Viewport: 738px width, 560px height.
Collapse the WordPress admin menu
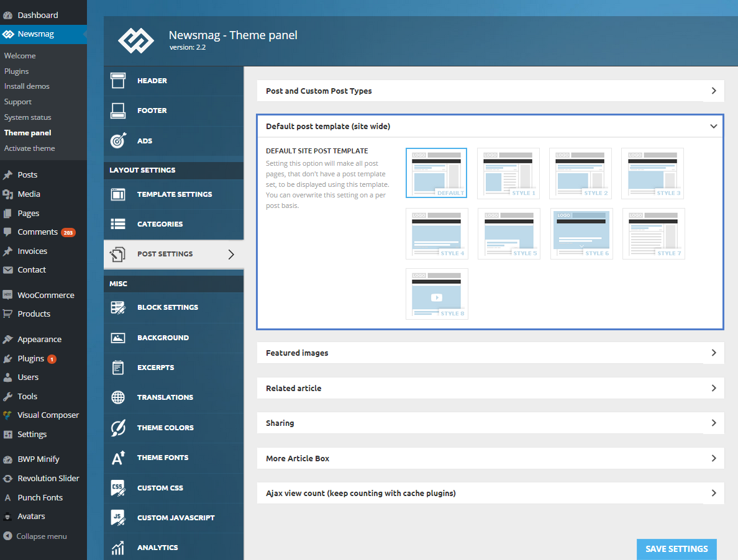coord(35,536)
